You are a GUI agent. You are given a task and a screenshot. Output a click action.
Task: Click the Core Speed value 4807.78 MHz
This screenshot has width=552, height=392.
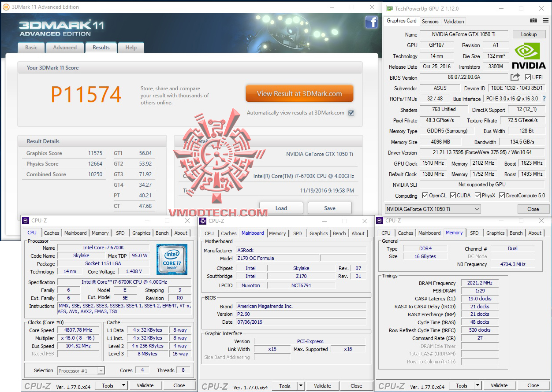tap(78, 330)
